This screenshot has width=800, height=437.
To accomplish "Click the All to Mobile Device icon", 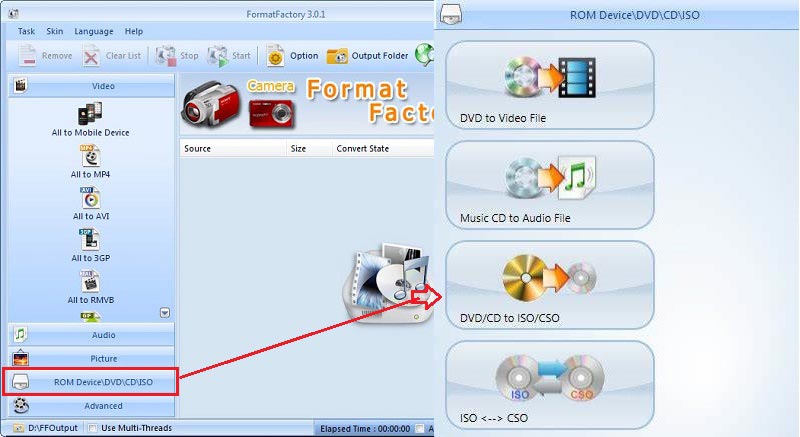I will point(91,113).
